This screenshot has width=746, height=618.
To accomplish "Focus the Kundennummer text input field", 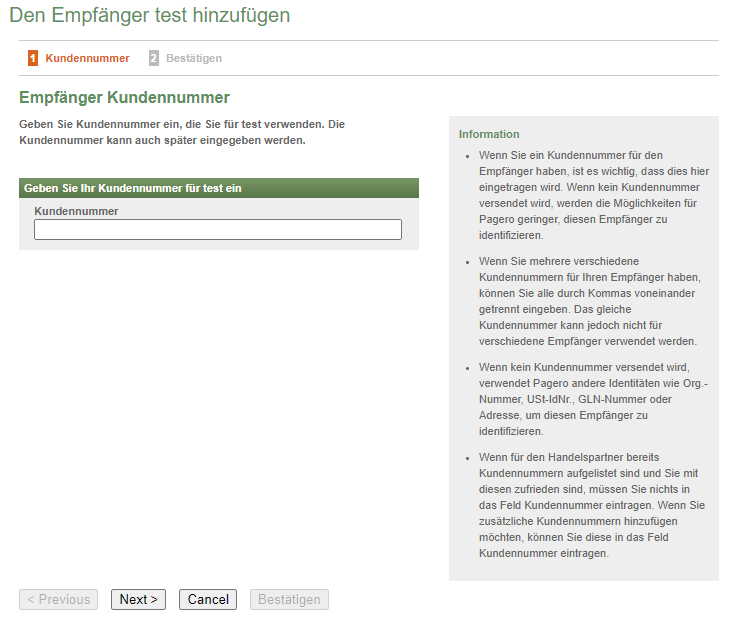I will pos(218,230).
